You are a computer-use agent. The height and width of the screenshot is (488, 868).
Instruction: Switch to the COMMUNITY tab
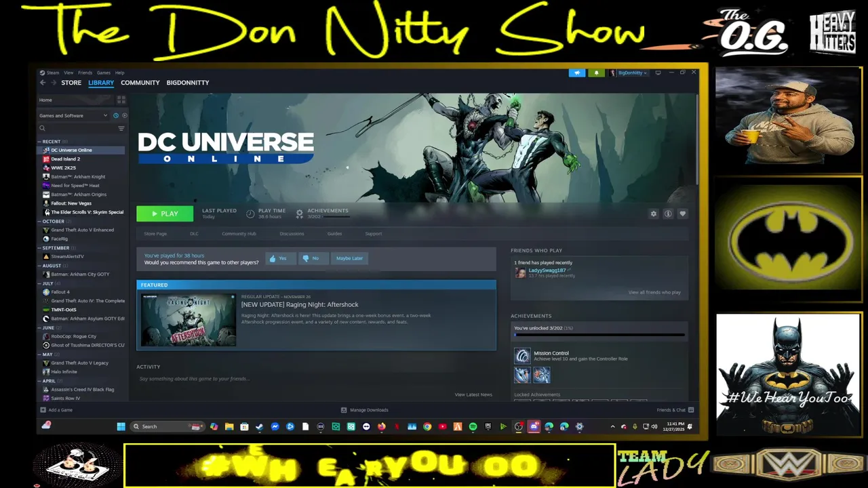pyautogui.click(x=140, y=83)
